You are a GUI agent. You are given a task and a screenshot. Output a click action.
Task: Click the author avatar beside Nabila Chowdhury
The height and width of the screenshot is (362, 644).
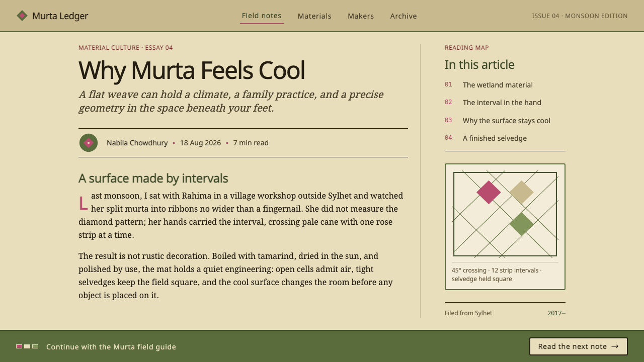click(x=89, y=143)
